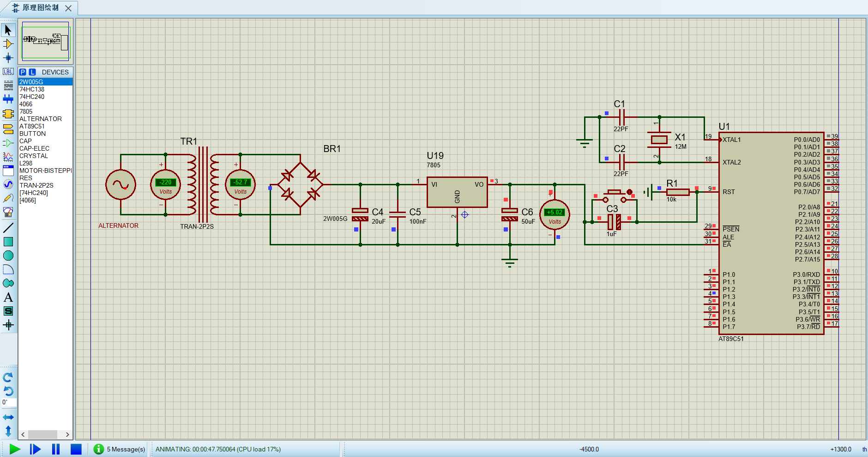Pause the running simulation
This screenshot has width=868, height=457.
[55, 449]
